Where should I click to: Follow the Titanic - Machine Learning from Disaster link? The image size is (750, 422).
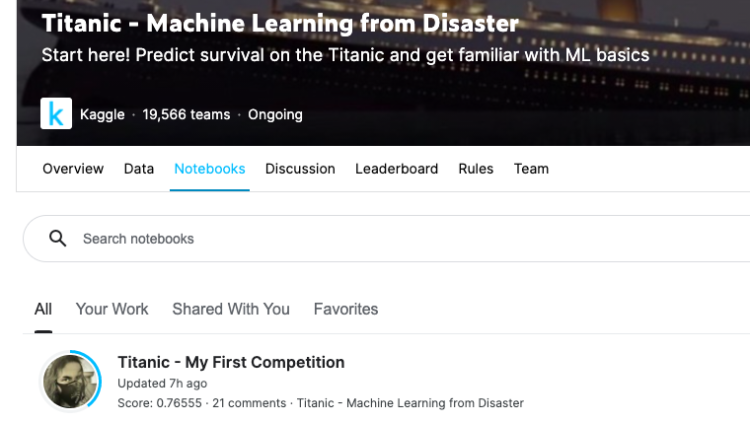coord(410,403)
